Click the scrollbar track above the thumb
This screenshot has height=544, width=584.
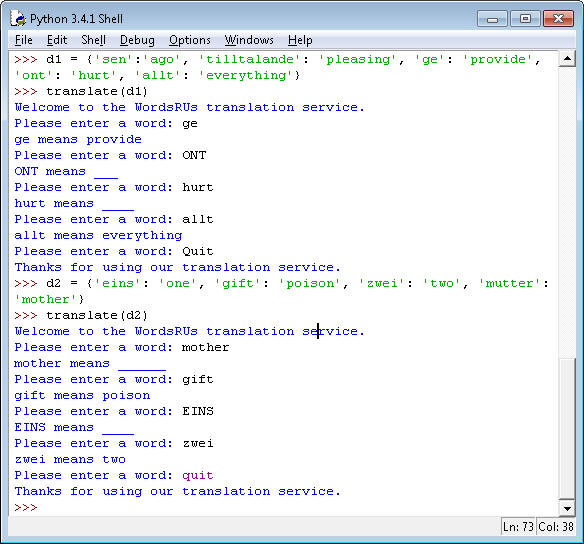pos(567,211)
